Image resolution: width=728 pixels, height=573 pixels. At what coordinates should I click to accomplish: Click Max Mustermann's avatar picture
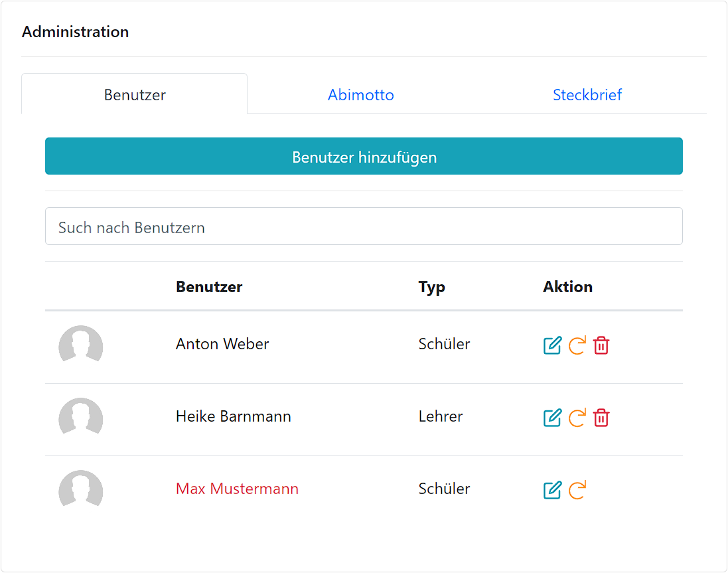81,489
